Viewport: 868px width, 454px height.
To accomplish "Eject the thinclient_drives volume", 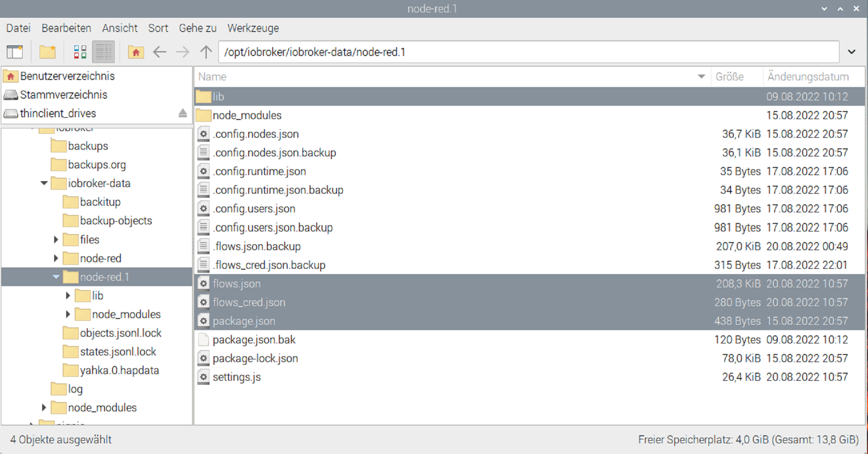I will click(x=182, y=113).
